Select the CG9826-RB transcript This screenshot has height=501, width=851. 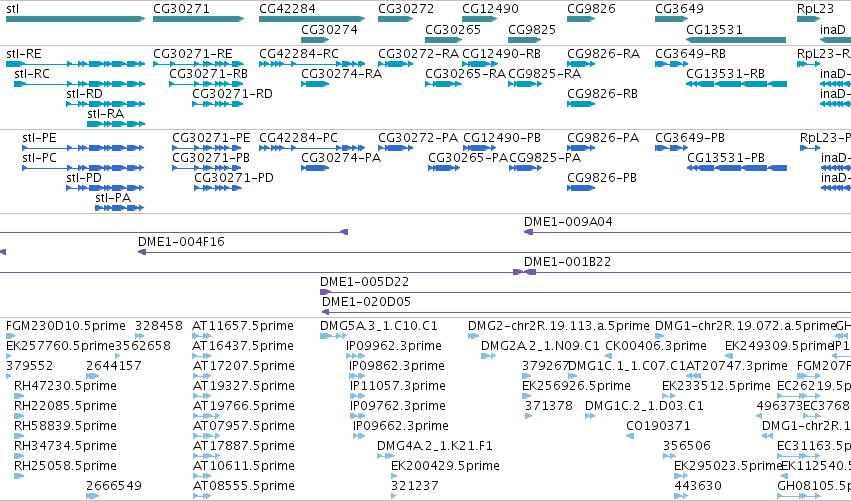coord(581,104)
